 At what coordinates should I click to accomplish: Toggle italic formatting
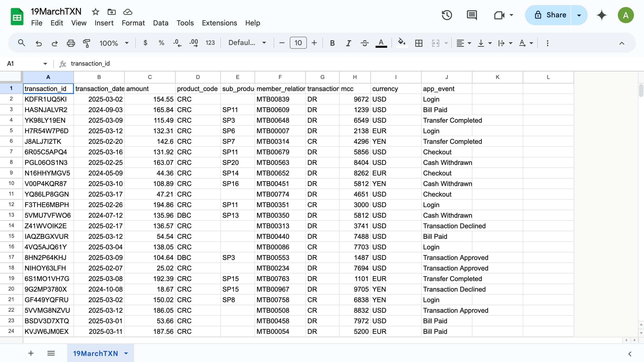pyautogui.click(x=348, y=43)
